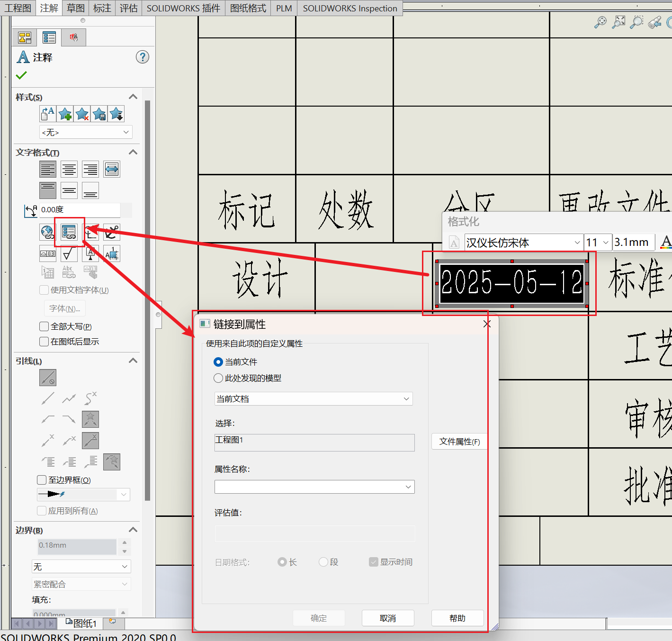This screenshot has height=641, width=672.
Task: Align text to middle vertically
Action: coord(69,190)
